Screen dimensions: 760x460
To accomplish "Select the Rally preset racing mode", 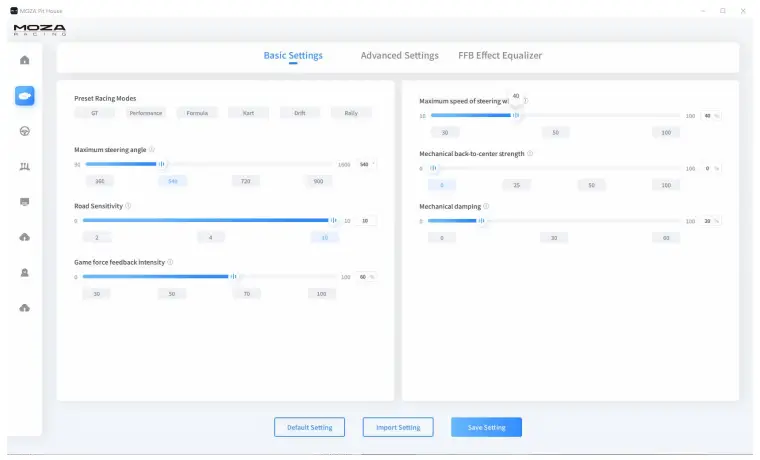I will click(x=351, y=113).
